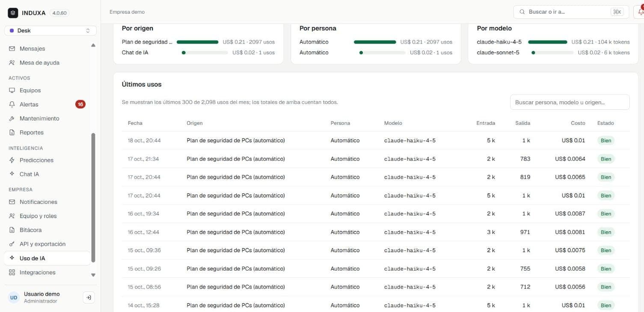
Task: Click the Equipo y roles icon
Action: click(x=12, y=216)
